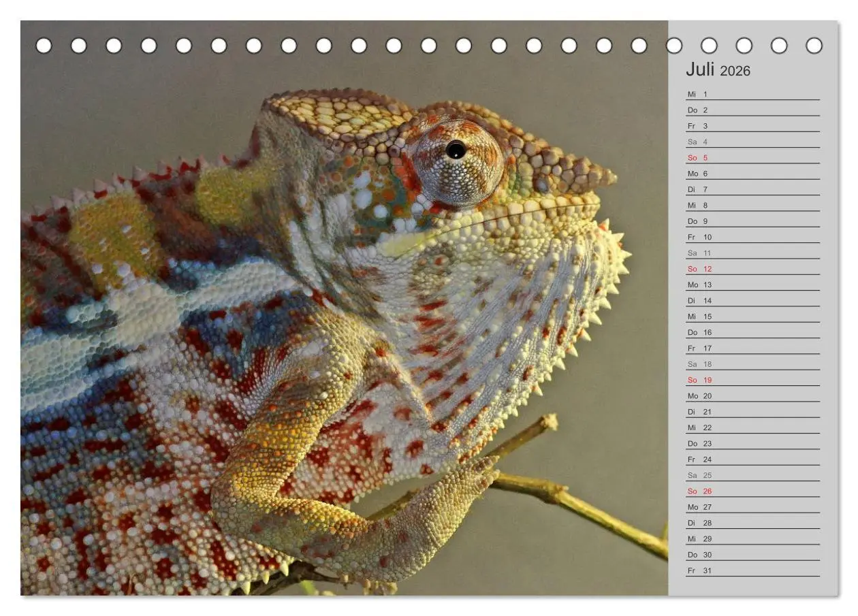The width and height of the screenshot is (858, 616).
Task: Click the last binding hole at right
Action: (814, 46)
